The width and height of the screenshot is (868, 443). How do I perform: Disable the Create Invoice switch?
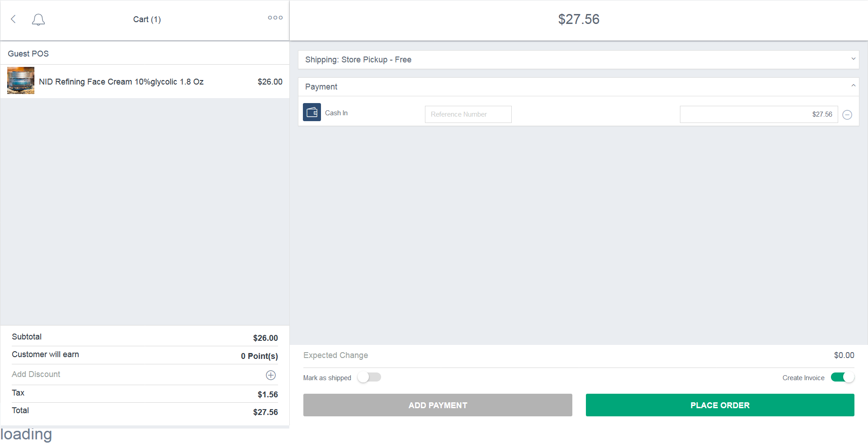click(x=843, y=377)
